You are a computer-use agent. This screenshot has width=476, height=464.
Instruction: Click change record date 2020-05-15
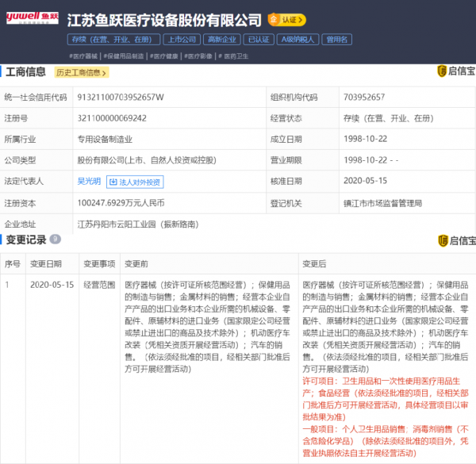click(52, 285)
